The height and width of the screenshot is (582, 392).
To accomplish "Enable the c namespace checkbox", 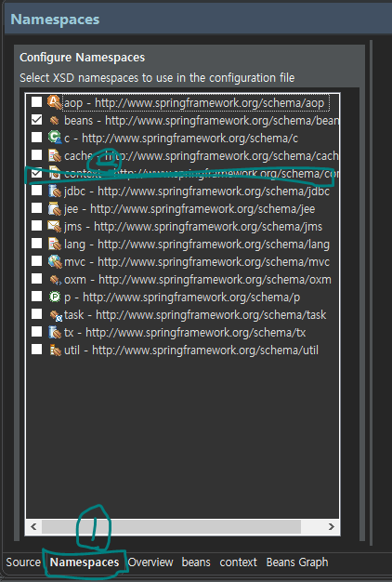I will pos(36,137).
